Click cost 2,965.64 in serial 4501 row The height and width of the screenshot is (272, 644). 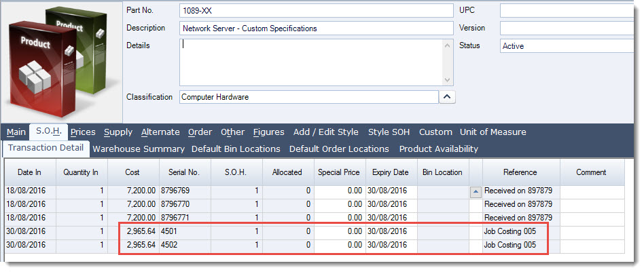click(x=133, y=231)
